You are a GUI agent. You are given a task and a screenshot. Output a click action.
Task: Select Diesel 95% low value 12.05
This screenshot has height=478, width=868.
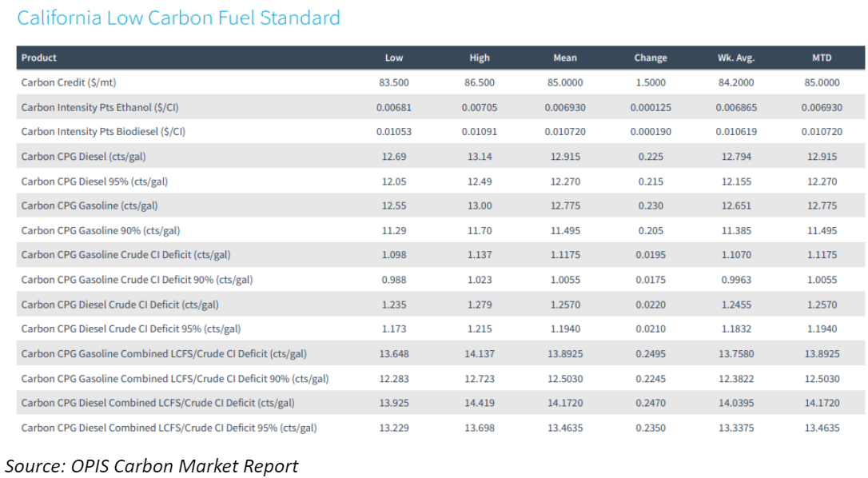click(393, 181)
